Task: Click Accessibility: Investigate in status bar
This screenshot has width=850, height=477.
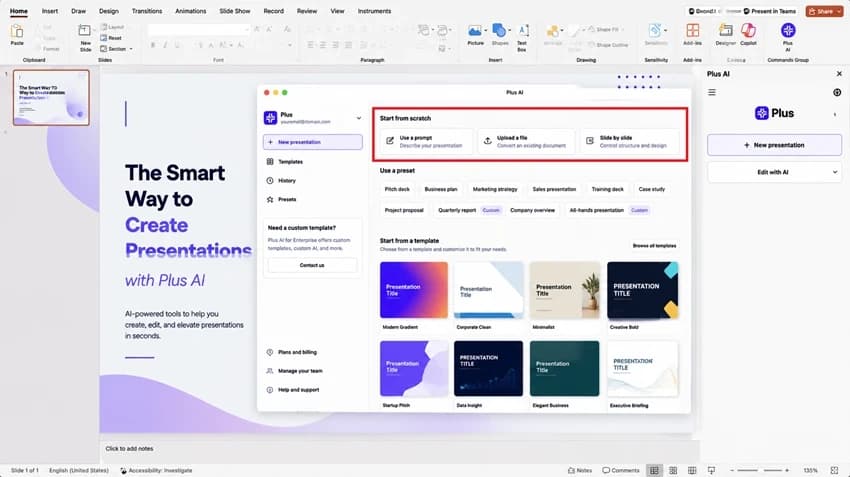Action: click(156, 470)
